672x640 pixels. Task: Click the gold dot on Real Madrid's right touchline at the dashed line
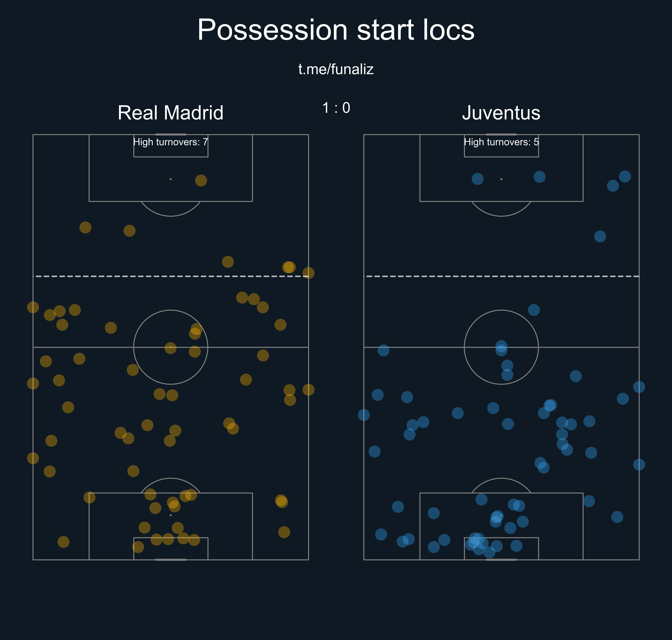pyautogui.click(x=308, y=273)
